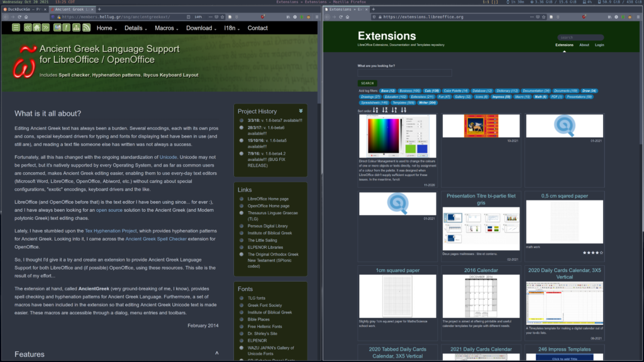This screenshot has width=644, height=362.
Task: Toggle the Dictionary (112) tag filter
Action: coord(507,90)
